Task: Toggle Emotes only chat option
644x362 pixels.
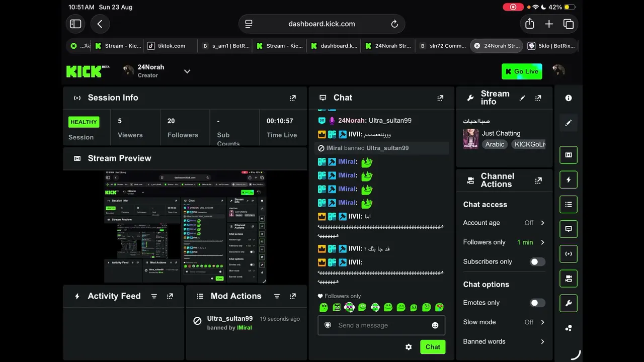Action: tap(537, 303)
